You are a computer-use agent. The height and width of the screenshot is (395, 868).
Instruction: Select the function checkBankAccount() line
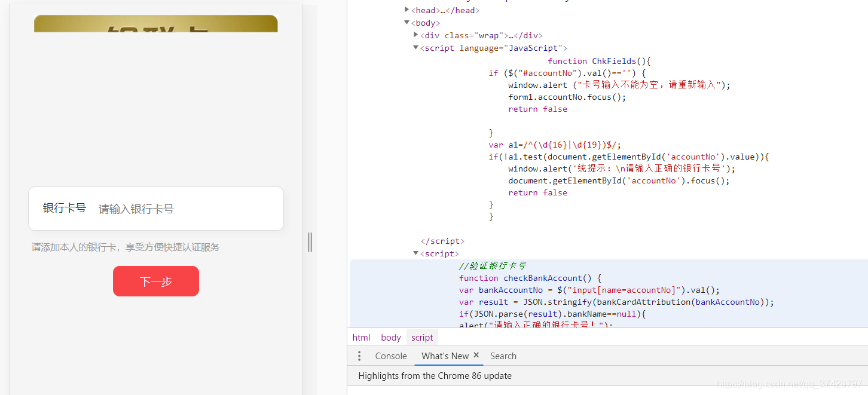530,278
